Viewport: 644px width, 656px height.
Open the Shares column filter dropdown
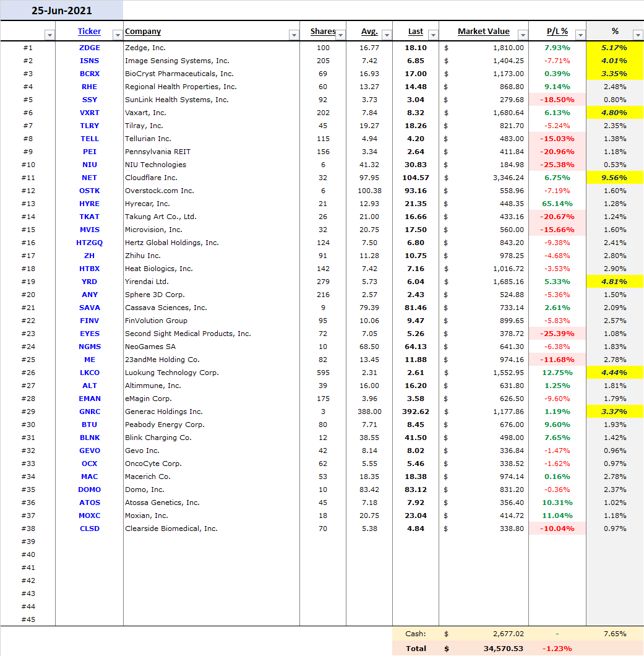tap(341, 35)
